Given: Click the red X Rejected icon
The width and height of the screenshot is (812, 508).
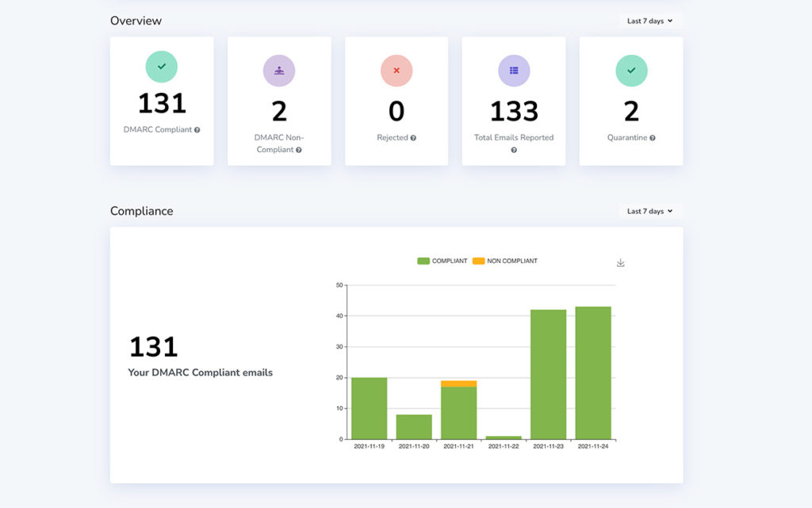Looking at the screenshot, I should click(396, 71).
